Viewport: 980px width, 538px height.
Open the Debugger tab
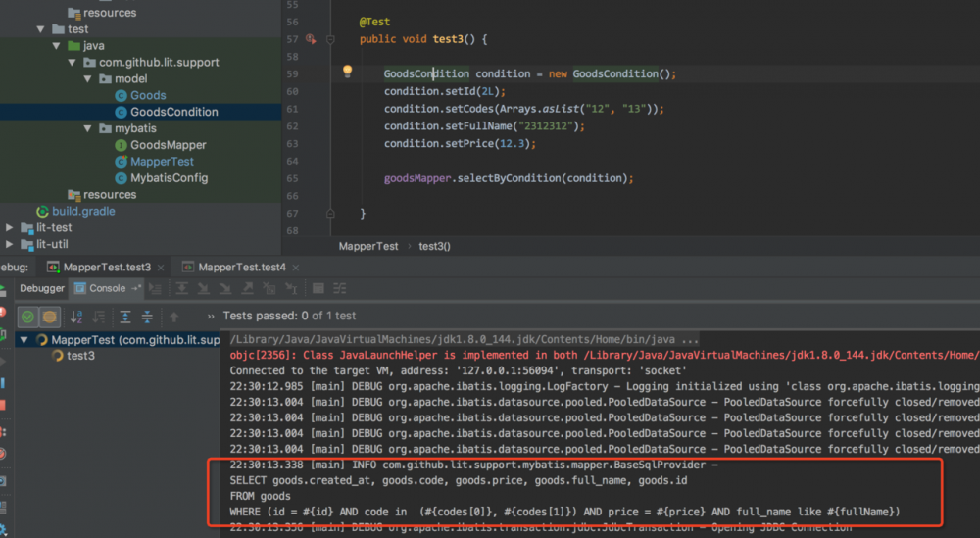[x=42, y=288]
